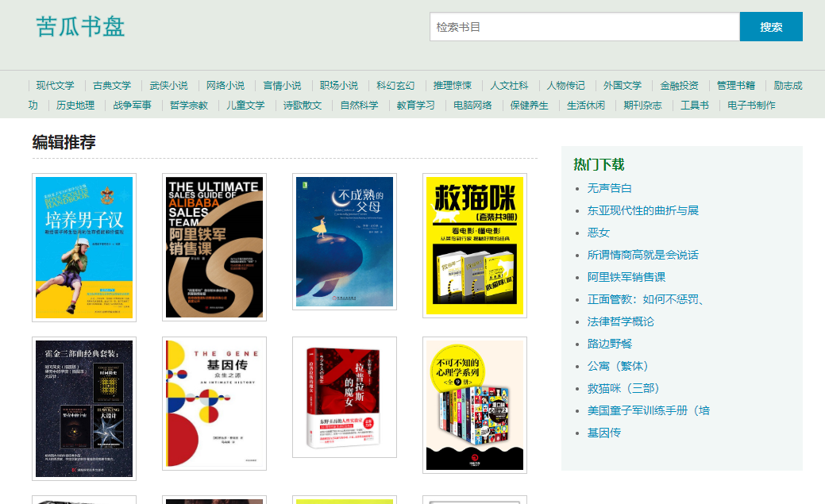
Task: Visit the 保健养生 category
Action: [x=530, y=106]
